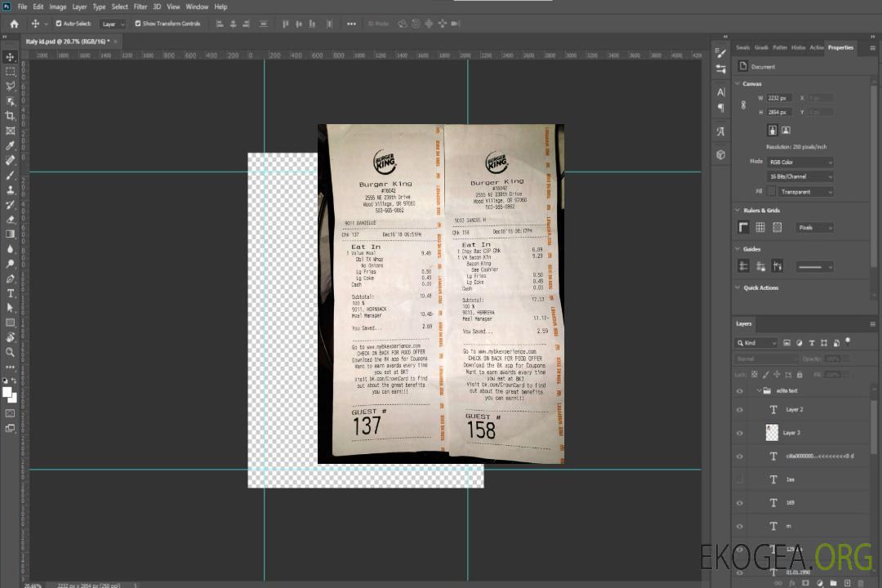This screenshot has width=882, height=588.
Task: Click the lock guides icon
Action: (760, 267)
